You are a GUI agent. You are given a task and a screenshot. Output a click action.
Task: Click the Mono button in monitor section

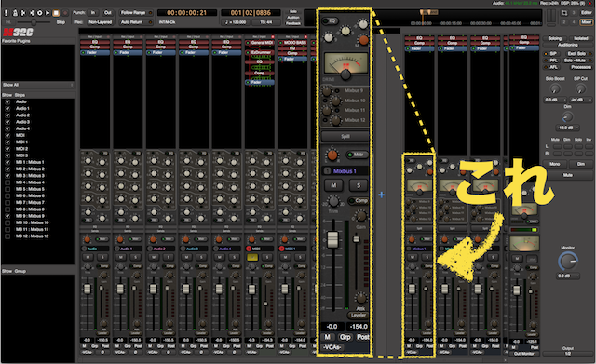tap(555, 164)
